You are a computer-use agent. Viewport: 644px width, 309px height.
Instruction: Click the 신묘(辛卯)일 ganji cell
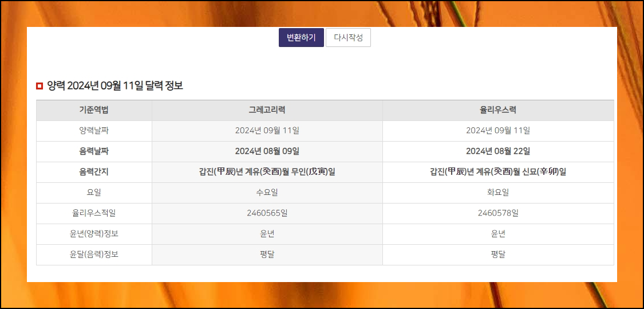(498, 172)
